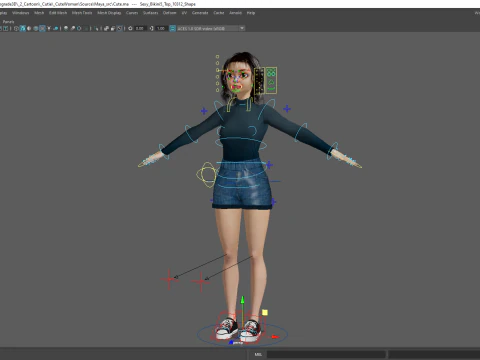This screenshot has width=480, height=360.
Task: Click the gamma reset icon
Action: pyautogui.click(x=151, y=28)
